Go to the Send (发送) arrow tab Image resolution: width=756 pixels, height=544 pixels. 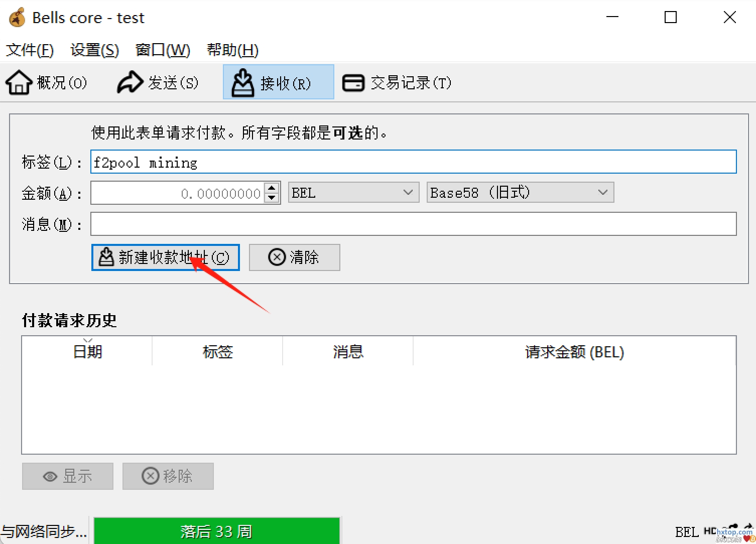coord(158,82)
